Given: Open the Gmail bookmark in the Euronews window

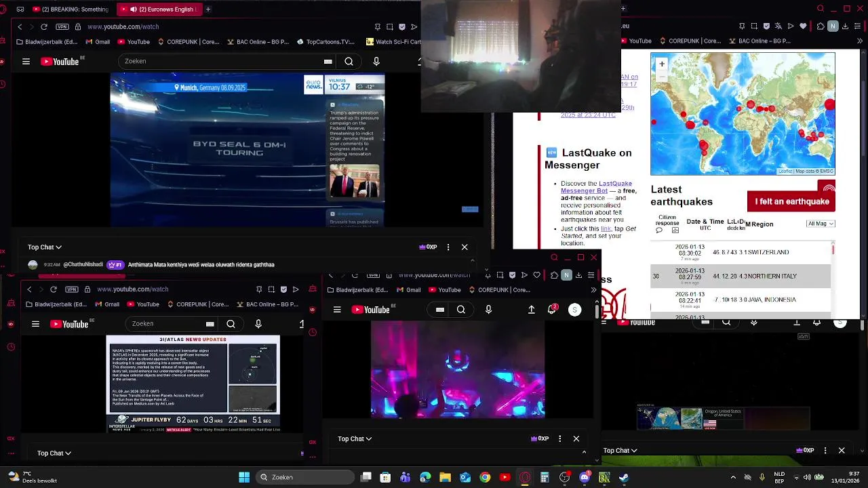Looking at the screenshot, I should click(98, 41).
